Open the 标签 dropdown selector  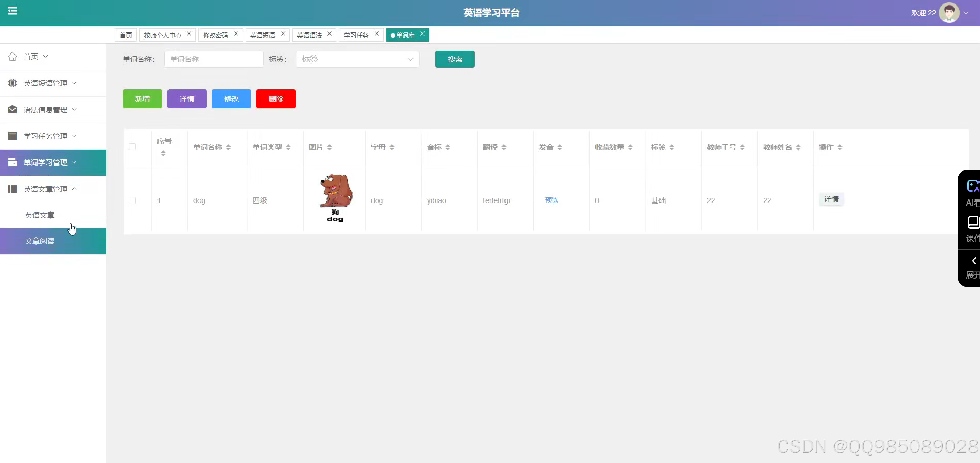357,59
